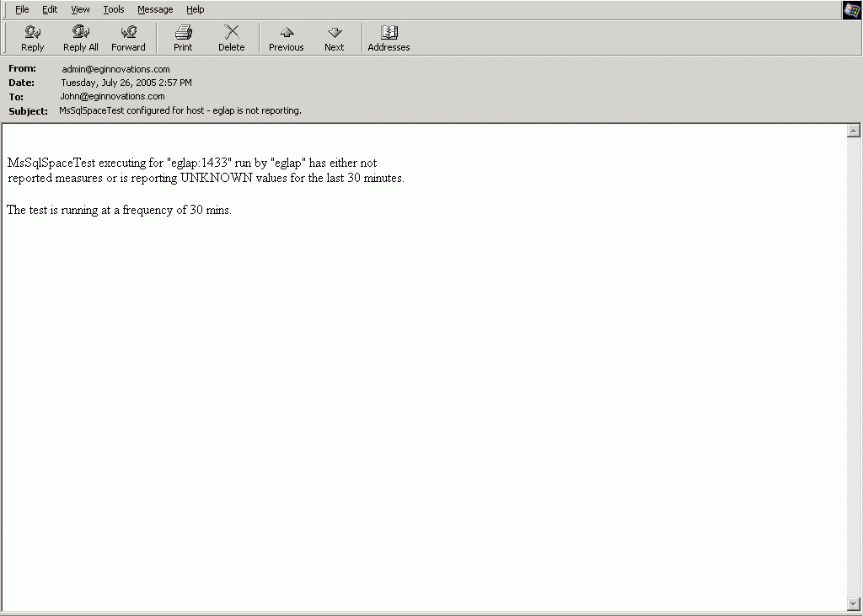Click the Subject: header label
Screen dimensions: 863x616
[28, 110]
